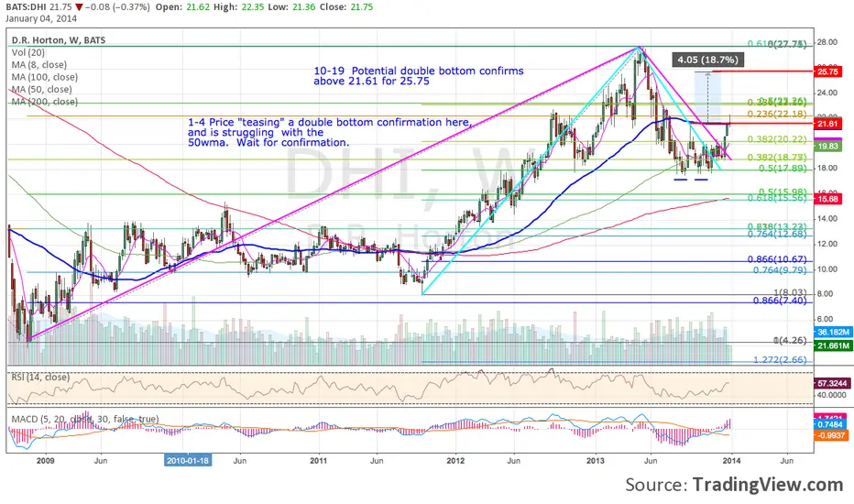Viewport: 854px width, 504px height.
Task: Click the red 21.61 price line tag
Action: (827, 124)
